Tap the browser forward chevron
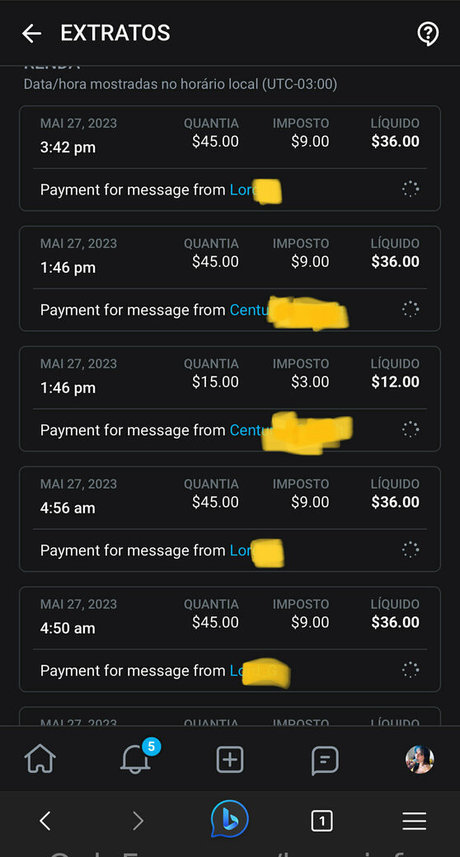 [138, 821]
